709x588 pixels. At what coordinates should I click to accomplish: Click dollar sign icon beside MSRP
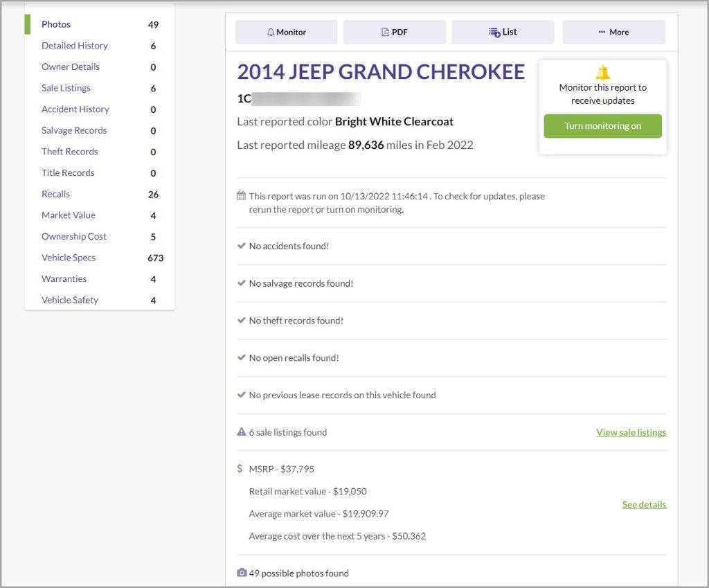point(240,468)
